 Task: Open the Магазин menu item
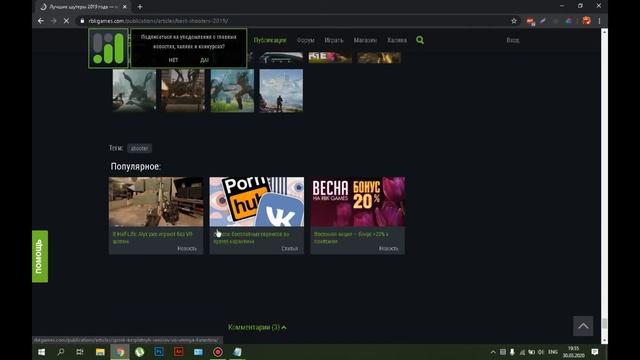point(365,40)
